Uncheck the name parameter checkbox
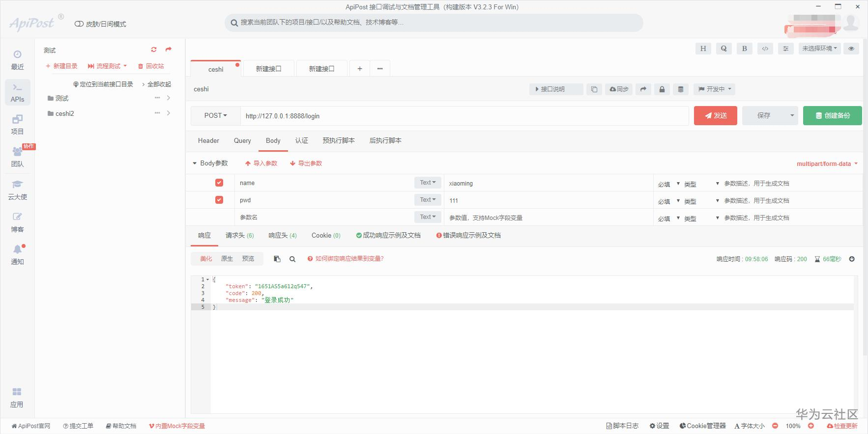This screenshot has height=434, width=868. 219,183
